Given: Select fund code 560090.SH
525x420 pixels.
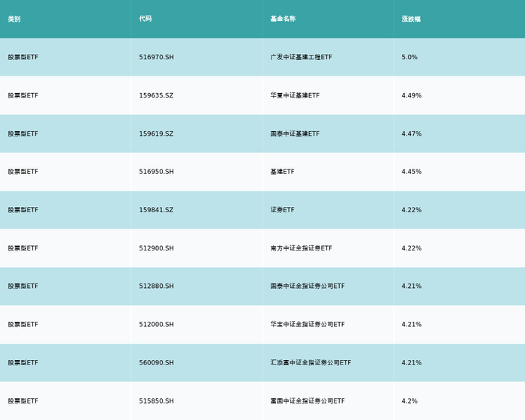Looking at the screenshot, I should pos(157,363).
